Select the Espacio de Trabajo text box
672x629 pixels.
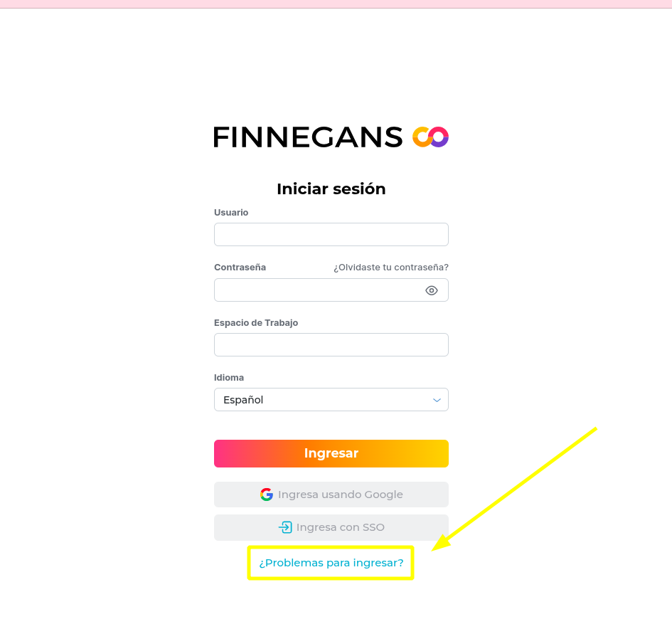pos(331,345)
